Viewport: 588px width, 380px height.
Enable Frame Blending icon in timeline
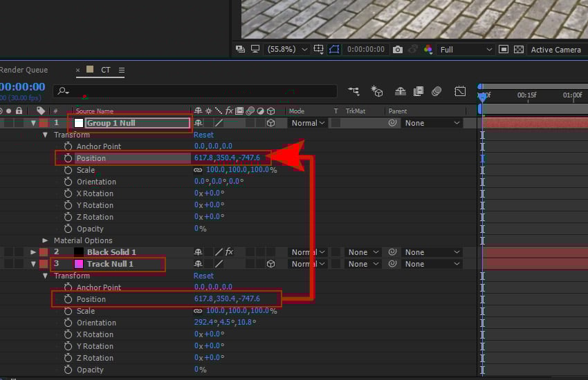(418, 91)
